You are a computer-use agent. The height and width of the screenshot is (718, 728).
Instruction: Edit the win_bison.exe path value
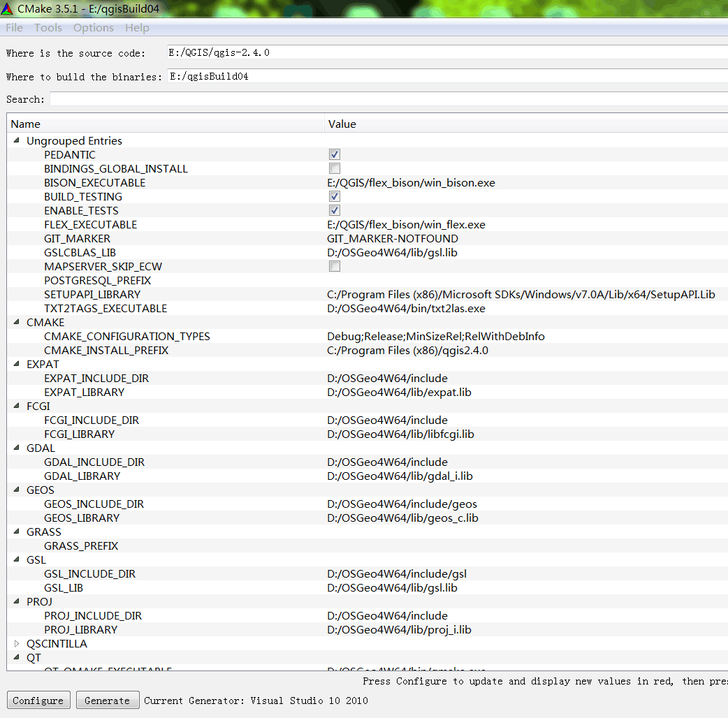point(411,183)
